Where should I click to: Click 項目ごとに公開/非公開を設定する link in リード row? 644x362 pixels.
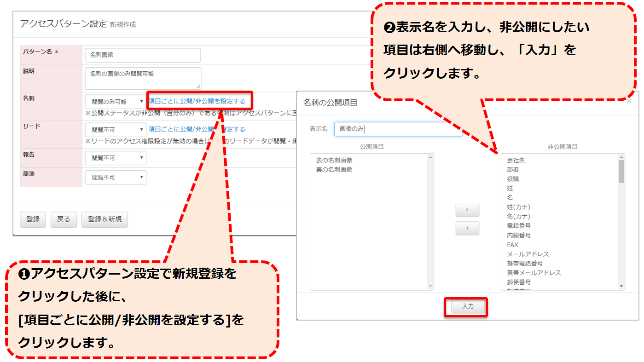[197, 129]
